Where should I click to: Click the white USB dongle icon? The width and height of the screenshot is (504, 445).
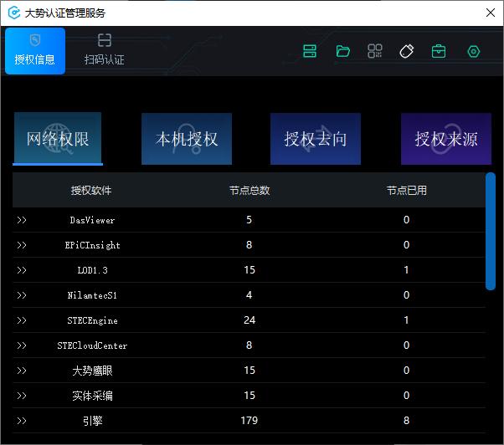[x=406, y=51]
